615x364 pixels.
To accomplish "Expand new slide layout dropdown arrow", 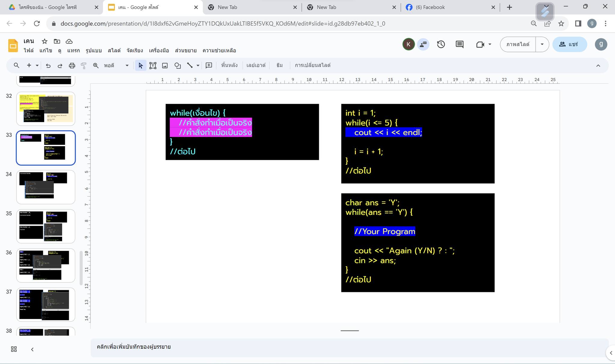I will 37,65.
